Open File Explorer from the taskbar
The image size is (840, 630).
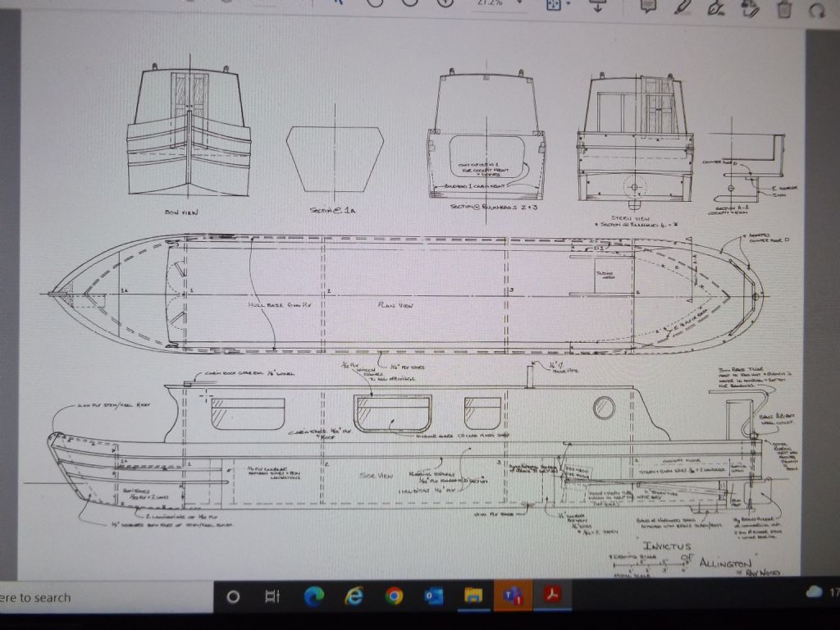click(x=473, y=596)
